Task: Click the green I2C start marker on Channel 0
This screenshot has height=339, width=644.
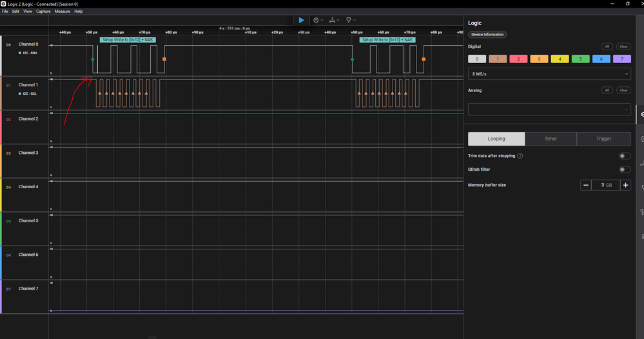Action: [x=93, y=59]
